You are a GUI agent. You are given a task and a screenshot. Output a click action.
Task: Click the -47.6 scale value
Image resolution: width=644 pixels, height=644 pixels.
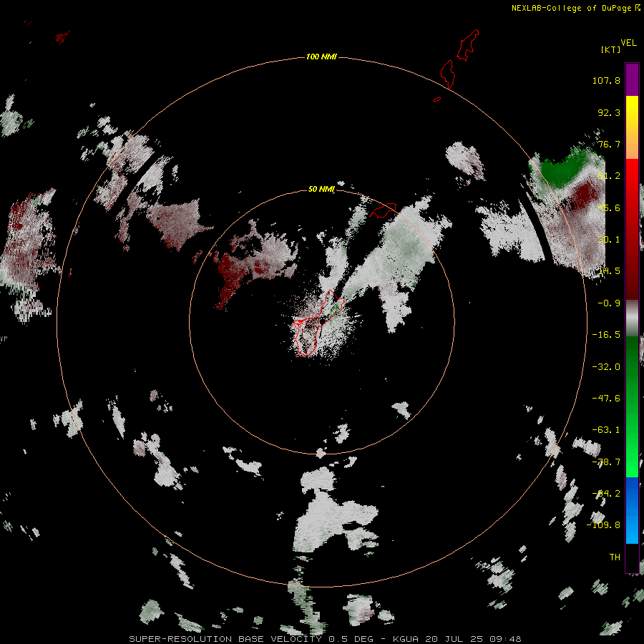[606, 399]
